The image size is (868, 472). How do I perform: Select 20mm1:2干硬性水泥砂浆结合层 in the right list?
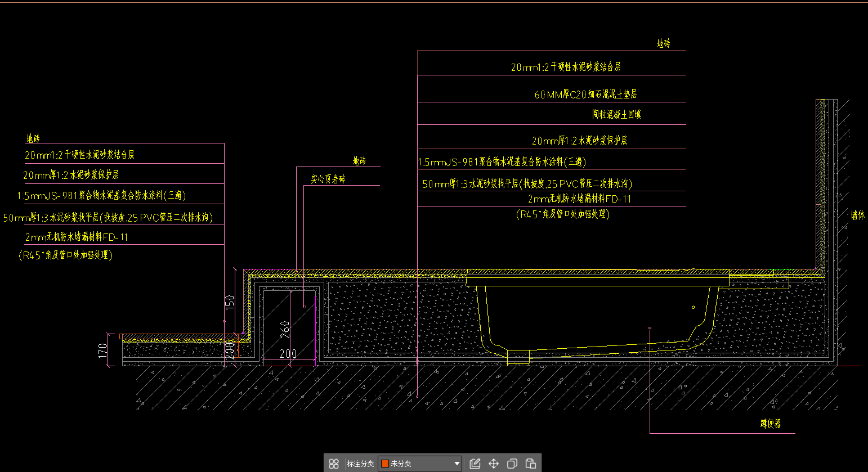click(566, 67)
